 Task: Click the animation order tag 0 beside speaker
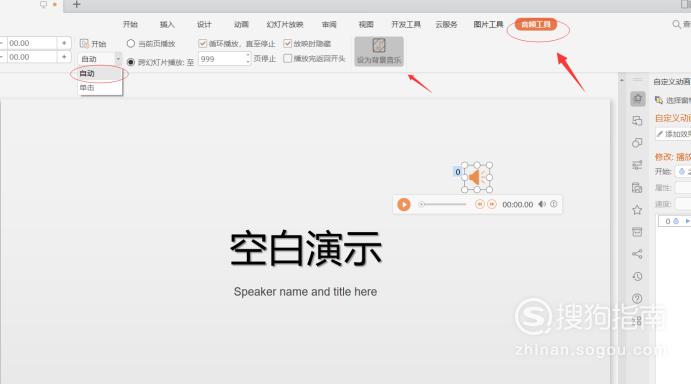pos(458,172)
